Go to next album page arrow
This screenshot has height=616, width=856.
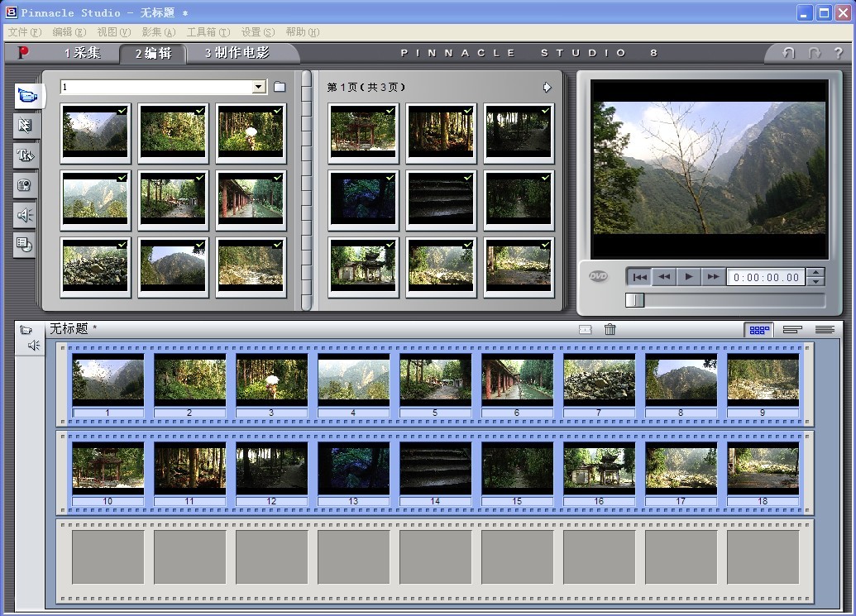coord(547,87)
